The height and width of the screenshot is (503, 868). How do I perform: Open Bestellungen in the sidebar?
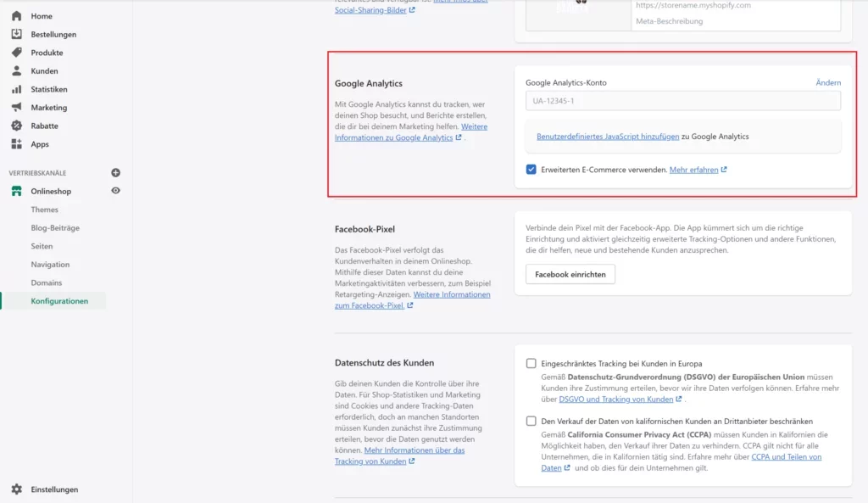click(x=53, y=34)
